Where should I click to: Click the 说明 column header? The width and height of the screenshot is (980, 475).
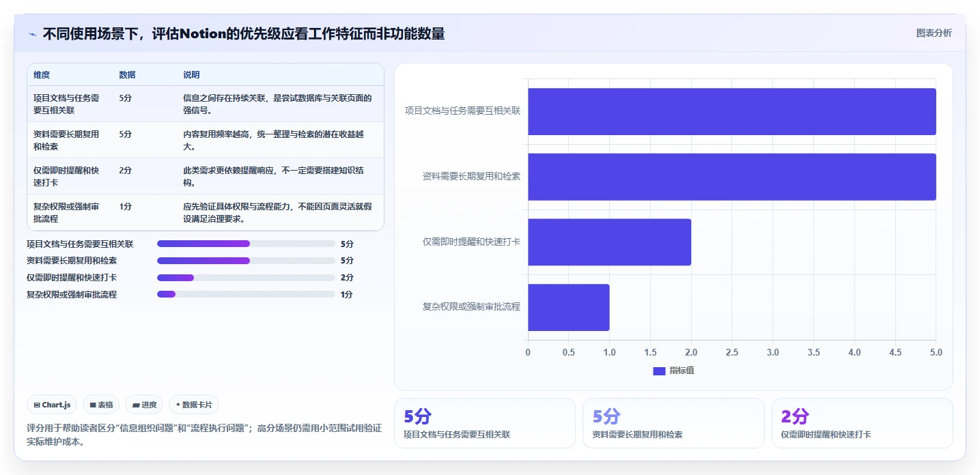point(191,75)
